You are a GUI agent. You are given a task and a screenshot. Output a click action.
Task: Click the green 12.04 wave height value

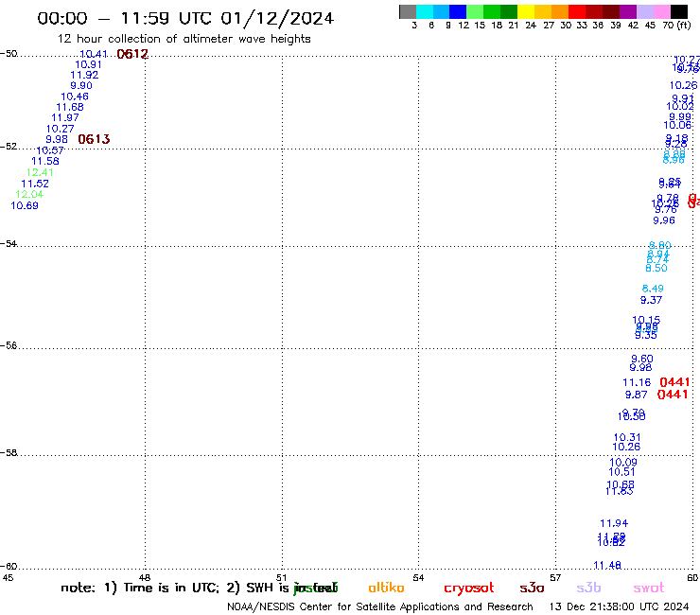(29, 194)
